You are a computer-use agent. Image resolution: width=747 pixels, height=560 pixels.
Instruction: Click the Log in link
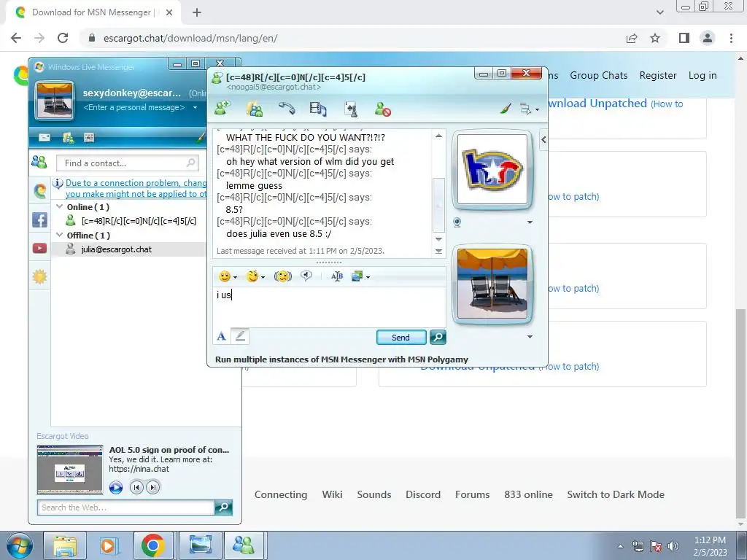(703, 75)
